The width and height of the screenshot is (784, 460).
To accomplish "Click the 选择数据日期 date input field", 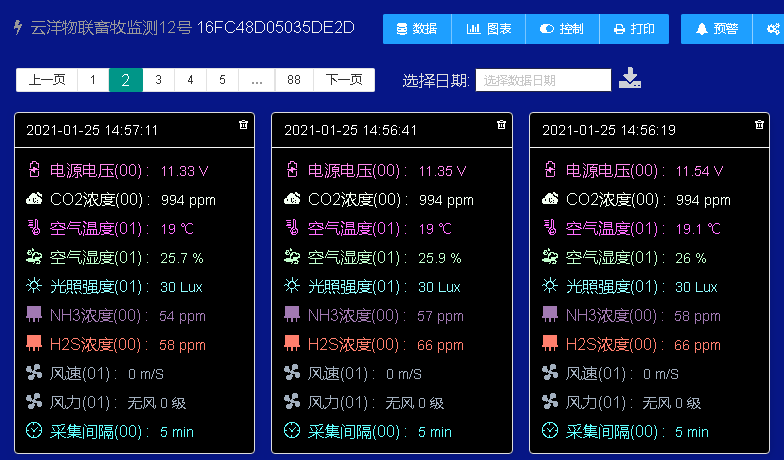I will point(543,80).
